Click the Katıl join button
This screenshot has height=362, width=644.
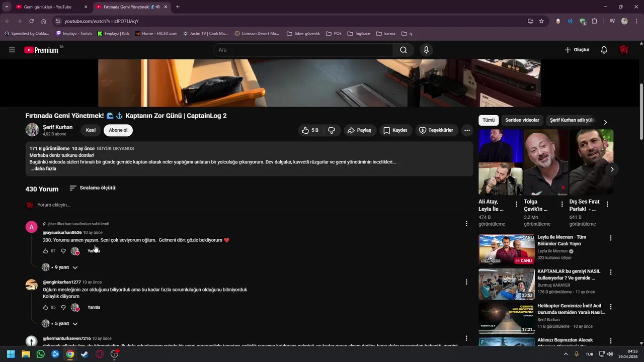[x=91, y=130]
